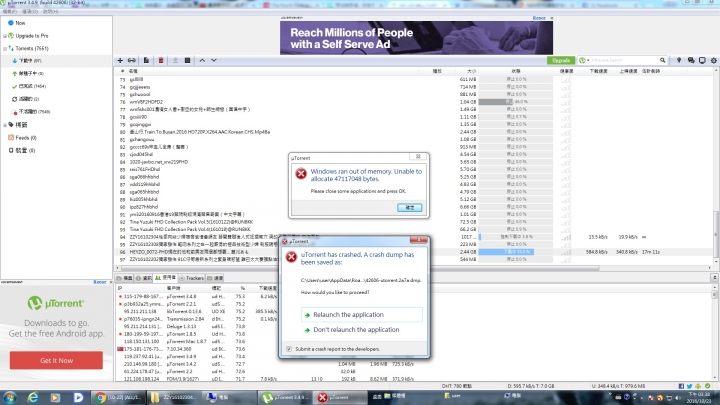Click OK in the out of memory dialog
This screenshot has height=405, width=720.
[410, 208]
